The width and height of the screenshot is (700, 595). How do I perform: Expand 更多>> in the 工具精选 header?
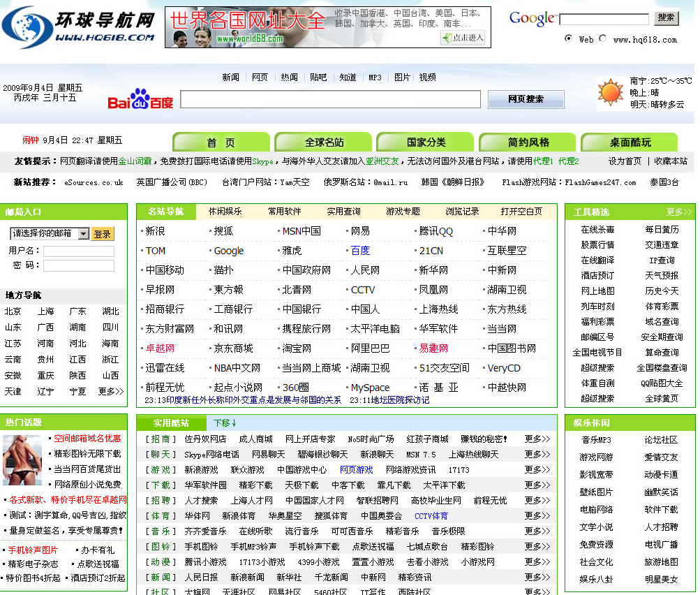pyautogui.click(x=678, y=212)
